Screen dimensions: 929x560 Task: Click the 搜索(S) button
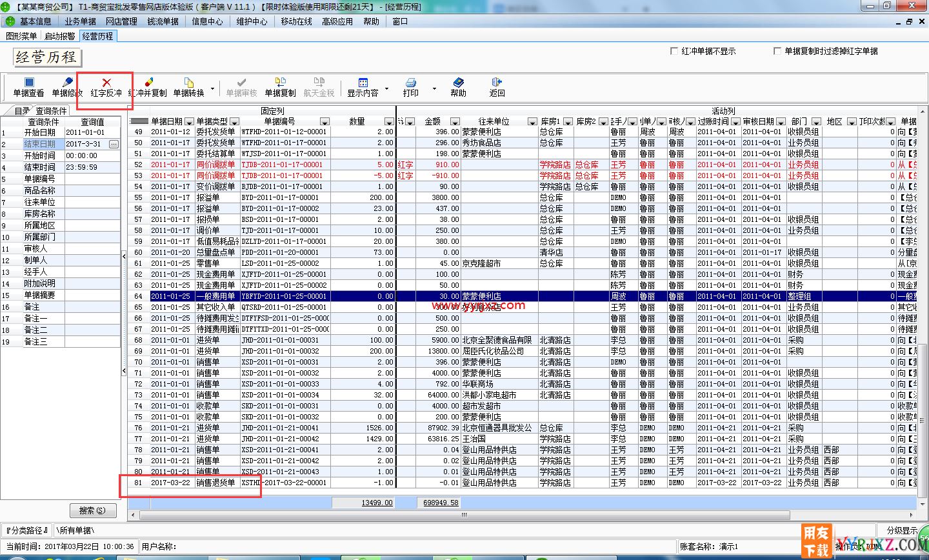tap(92, 510)
